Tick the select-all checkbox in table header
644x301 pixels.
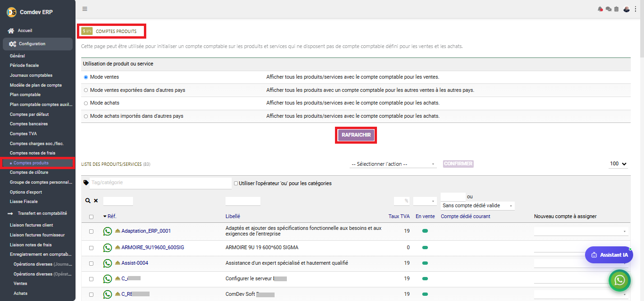click(91, 217)
